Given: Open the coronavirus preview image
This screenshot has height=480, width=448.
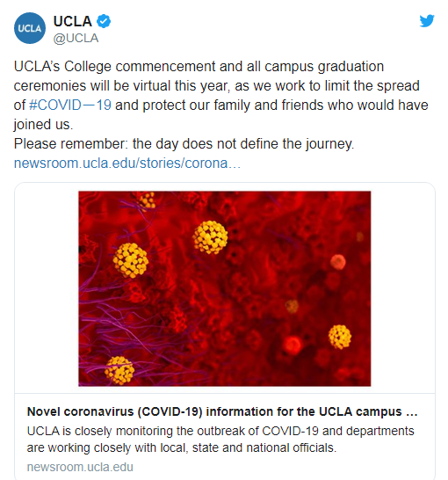Looking at the screenshot, I should (x=225, y=288).
